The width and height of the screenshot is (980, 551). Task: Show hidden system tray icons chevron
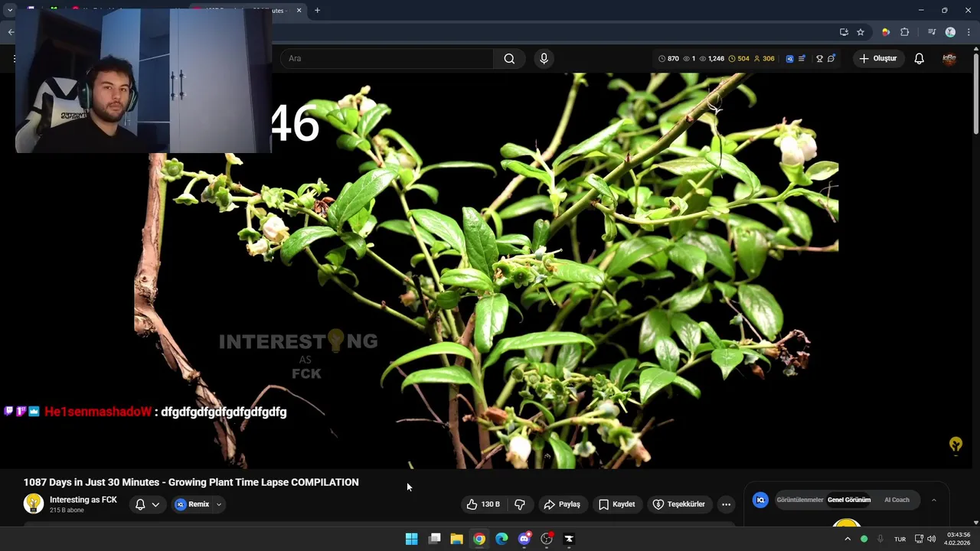coord(848,539)
